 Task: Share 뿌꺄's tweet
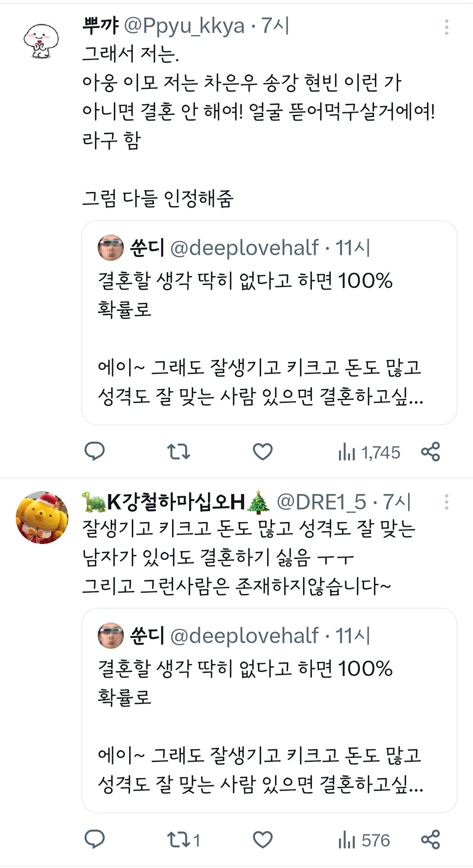pos(431,452)
